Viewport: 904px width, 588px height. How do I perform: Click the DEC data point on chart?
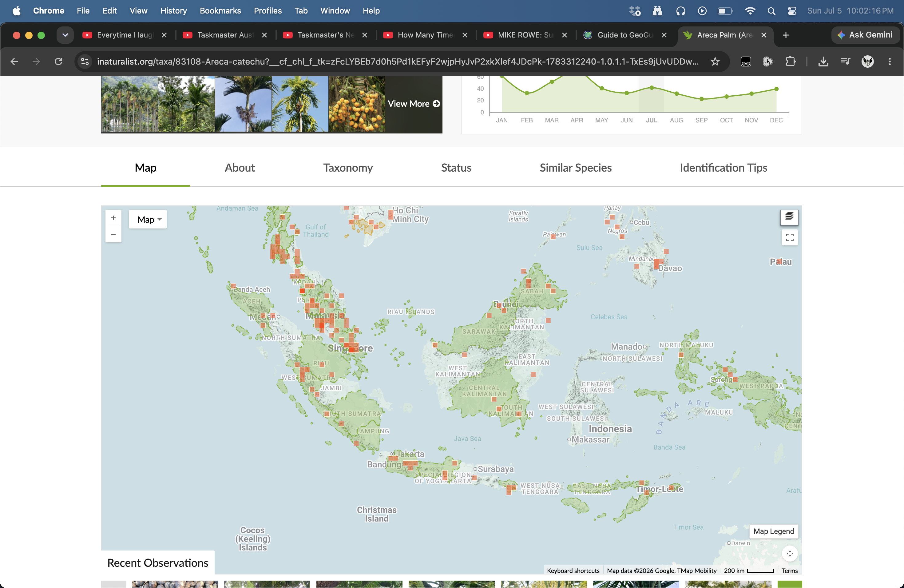[776, 89]
